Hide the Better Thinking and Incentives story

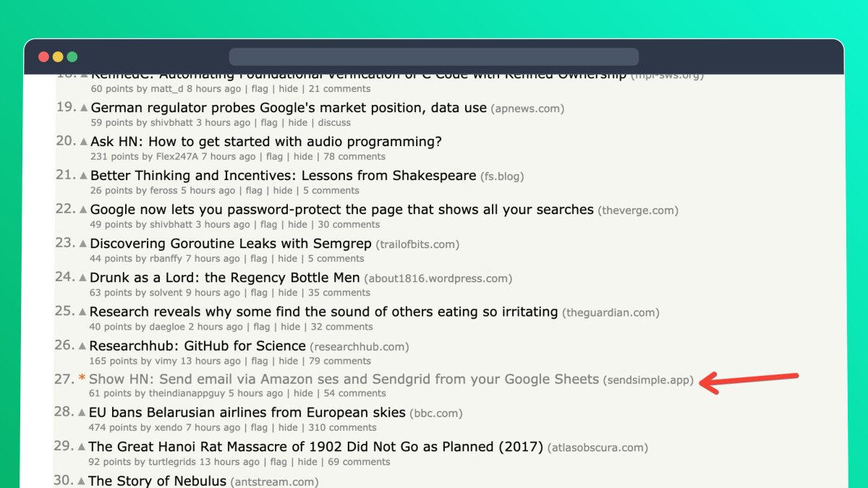pyautogui.click(x=283, y=190)
